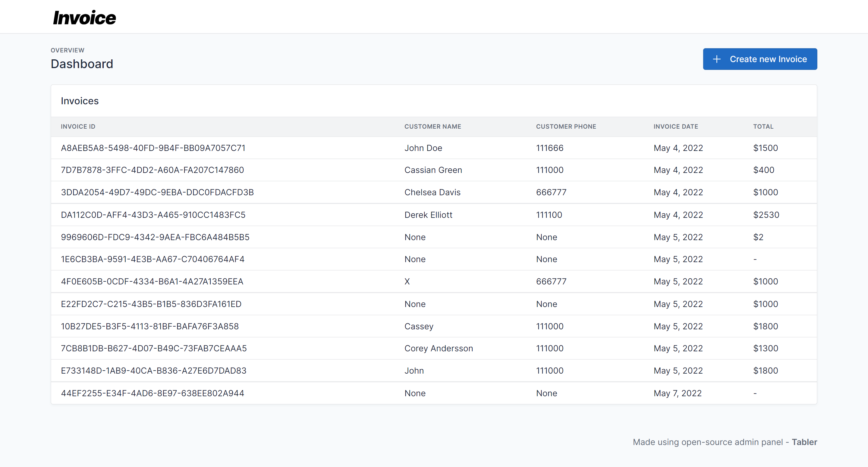Select Chelsea Davis's invoice row

pyautogui.click(x=337, y=192)
